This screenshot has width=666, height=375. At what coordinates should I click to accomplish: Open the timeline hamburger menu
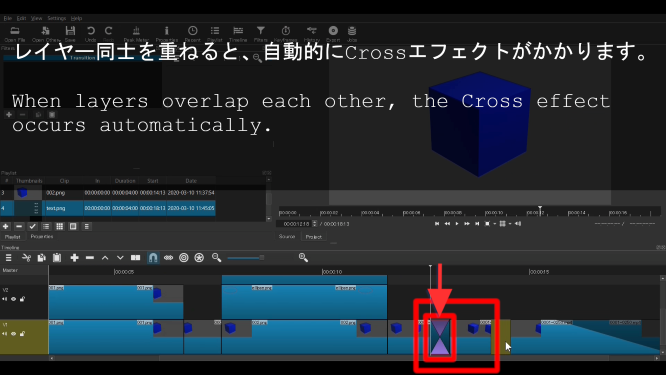[x=8, y=258]
